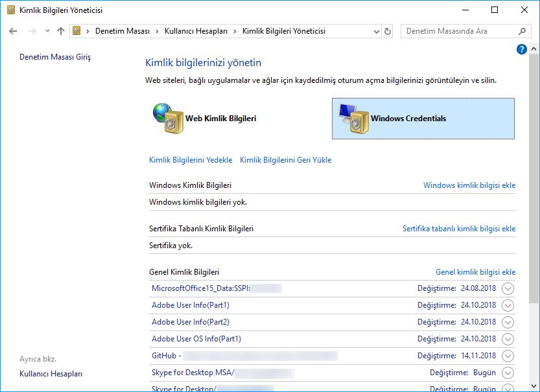Navigate up one level with up arrow
Image resolution: width=540 pixels, height=392 pixels.
(61, 31)
